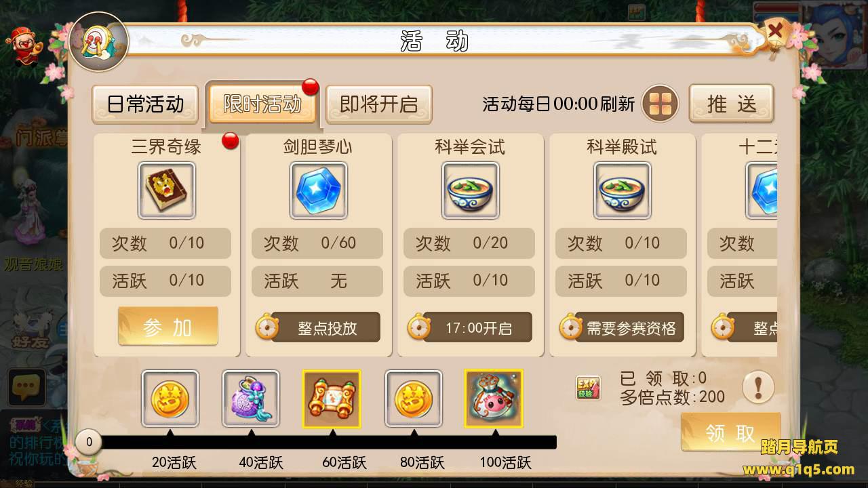
Task: Toggle the grid view layout button
Action: pyautogui.click(x=660, y=104)
